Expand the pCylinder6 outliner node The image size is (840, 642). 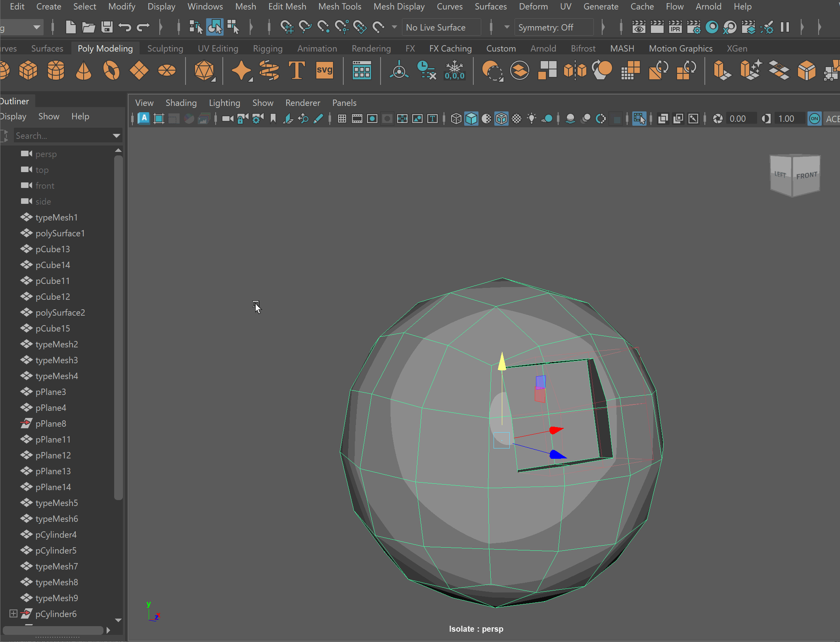(x=13, y=613)
